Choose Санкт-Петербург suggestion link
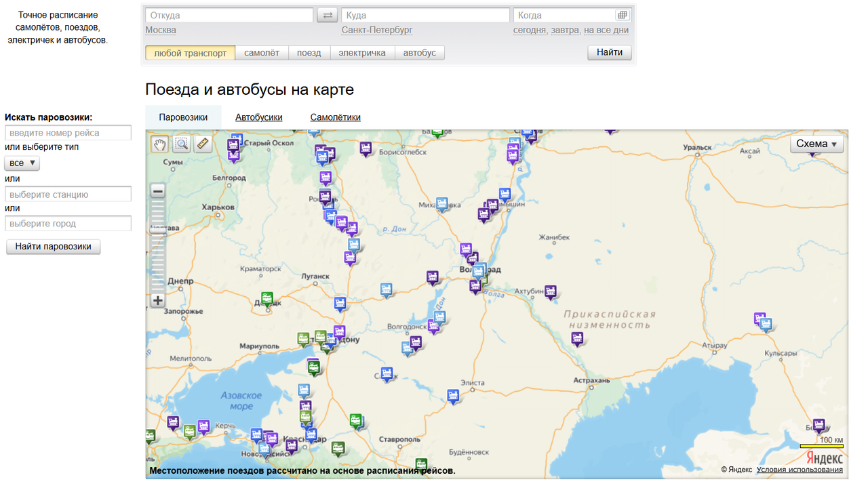This screenshot has height=490, width=868. (x=377, y=30)
